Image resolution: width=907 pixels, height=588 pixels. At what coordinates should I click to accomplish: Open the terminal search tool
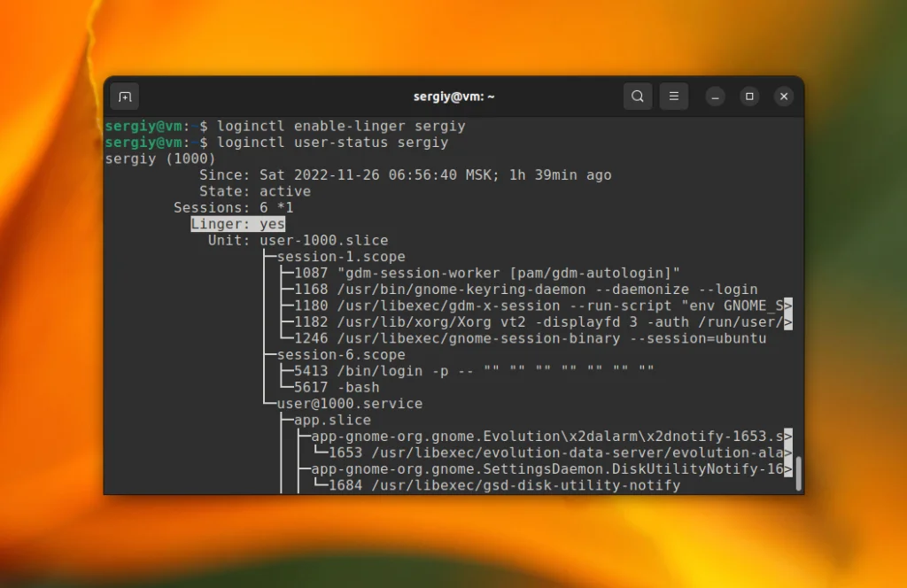pyautogui.click(x=637, y=96)
